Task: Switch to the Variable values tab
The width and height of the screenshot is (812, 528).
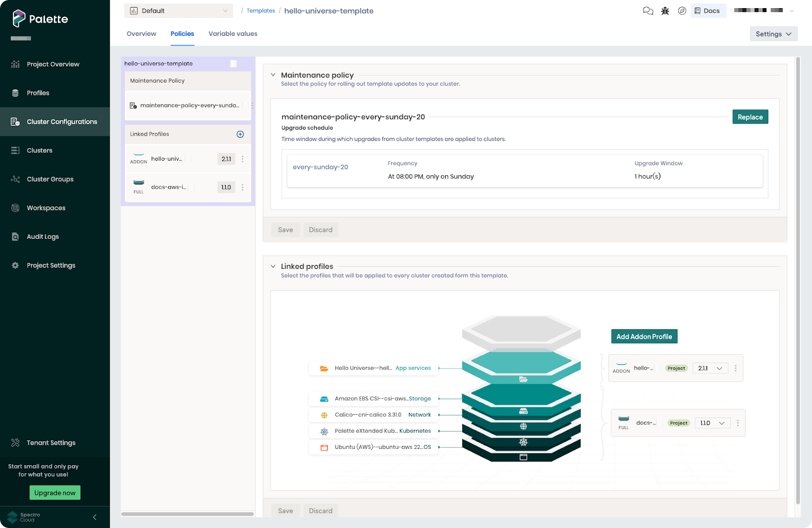Action: tap(232, 33)
